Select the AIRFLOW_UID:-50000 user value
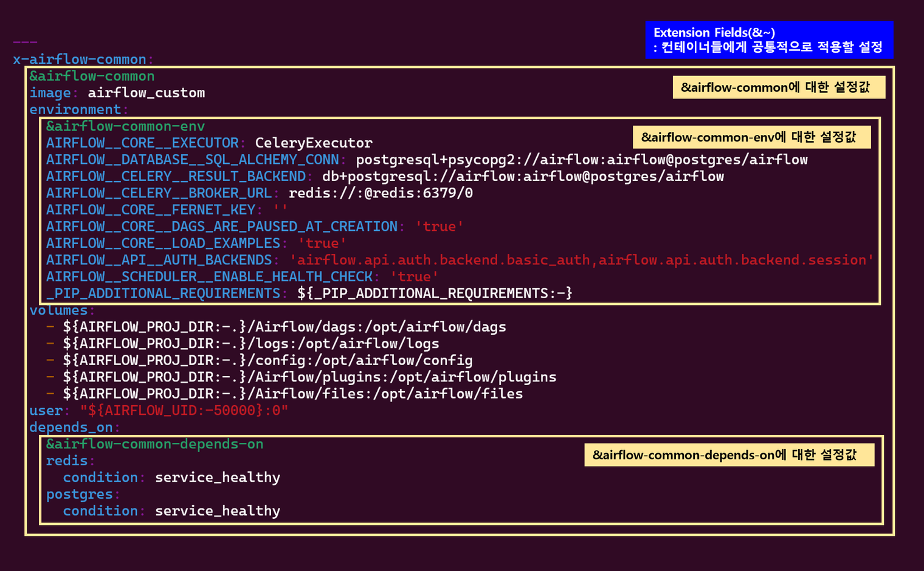Image resolution: width=924 pixels, height=571 pixels. 184,411
